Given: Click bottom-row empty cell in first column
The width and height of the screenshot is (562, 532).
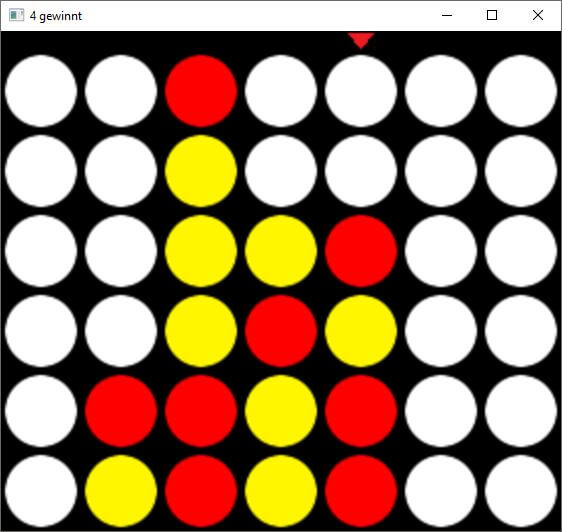Looking at the screenshot, I should click(41, 490).
